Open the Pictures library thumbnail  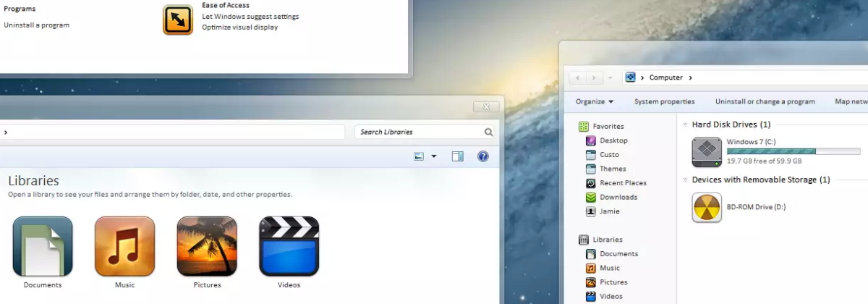207,246
